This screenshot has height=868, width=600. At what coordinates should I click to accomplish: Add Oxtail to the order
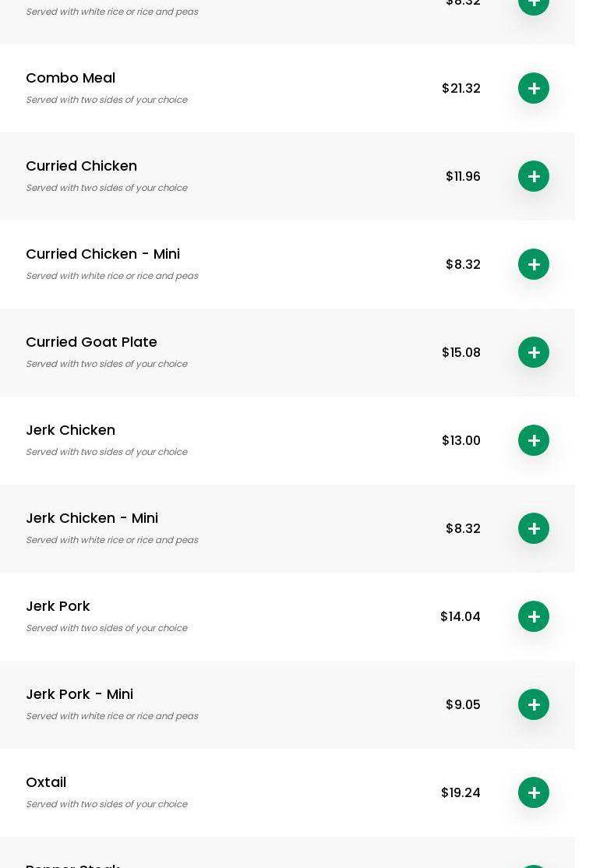(534, 792)
